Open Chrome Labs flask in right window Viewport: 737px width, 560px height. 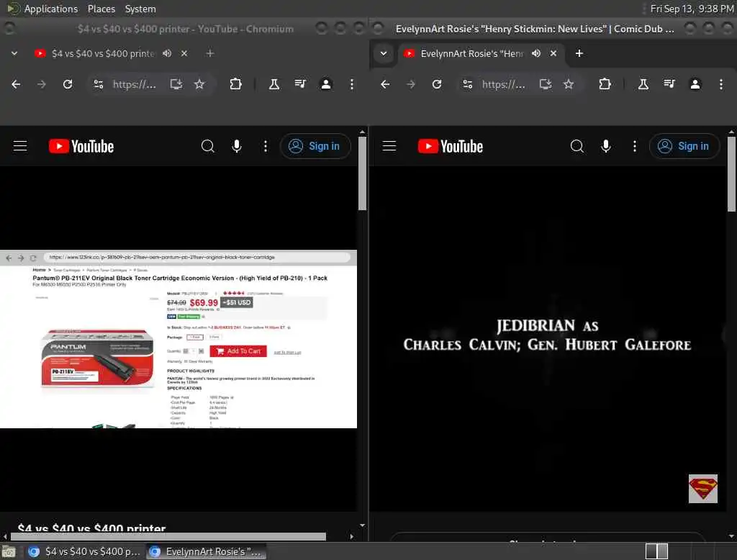click(x=643, y=84)
